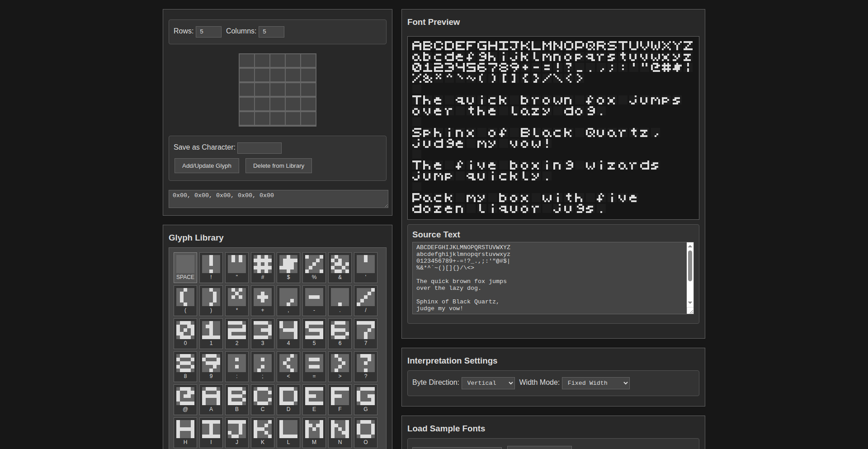The image size is (868, 449).
Task: Pick the hash (#) glyph tile
Action: click(263, 267)
